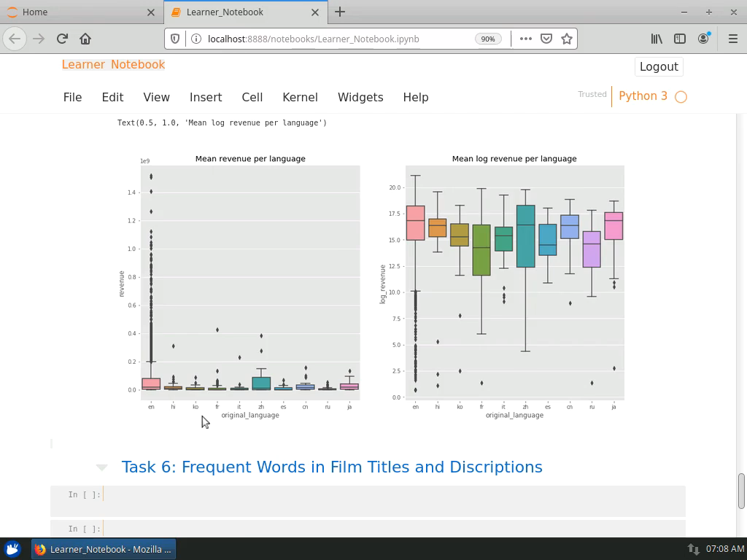Open the Firefox hamburger menu
This screenshot has height=560, width=747.
733,39
